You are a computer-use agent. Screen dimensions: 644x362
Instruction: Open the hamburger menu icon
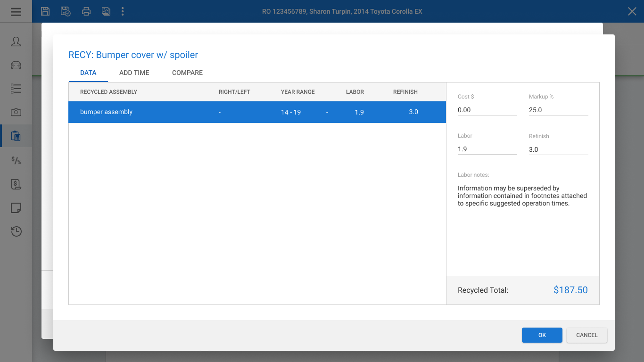pos(16,11)
